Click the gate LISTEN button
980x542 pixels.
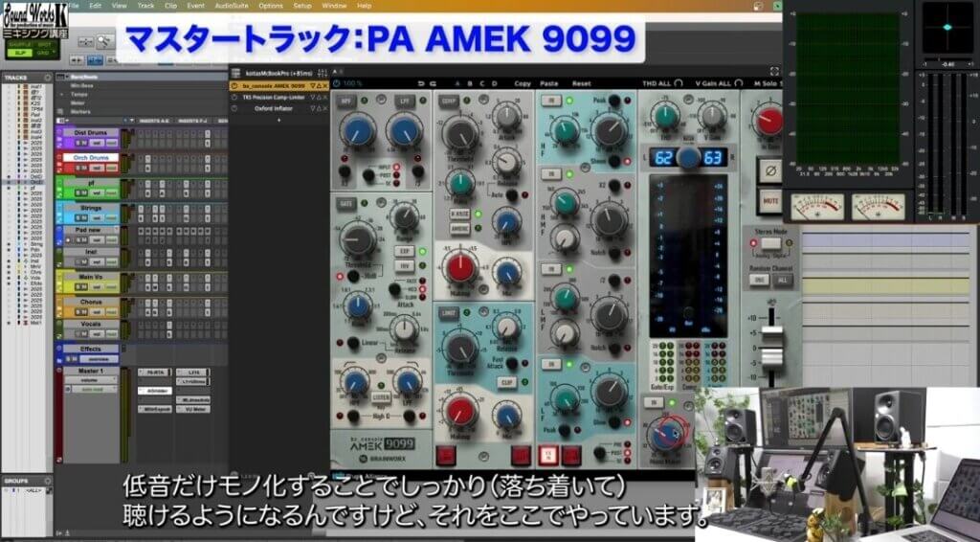click(381, 396)
